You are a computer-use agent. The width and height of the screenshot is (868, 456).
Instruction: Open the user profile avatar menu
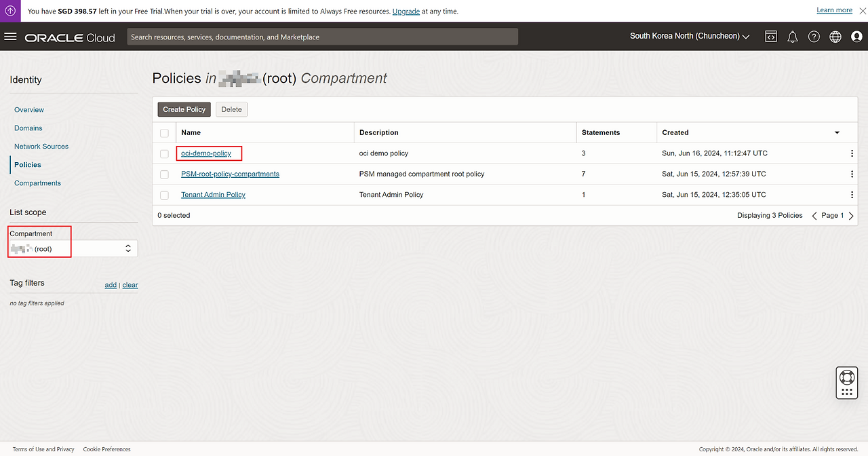coord(856,37)
